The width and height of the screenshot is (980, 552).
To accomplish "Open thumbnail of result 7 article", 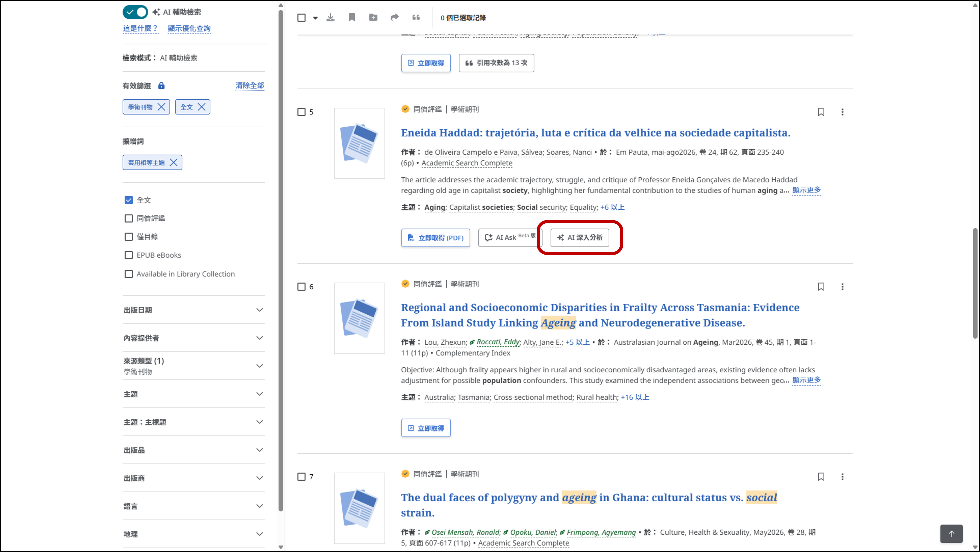I will pos(359,508).
